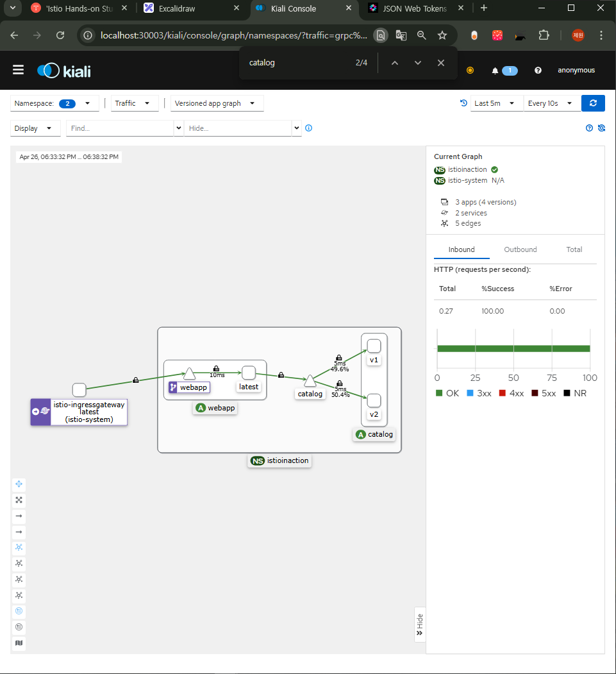Click the blue highlighted namespace layout icon

coord(19,611)
